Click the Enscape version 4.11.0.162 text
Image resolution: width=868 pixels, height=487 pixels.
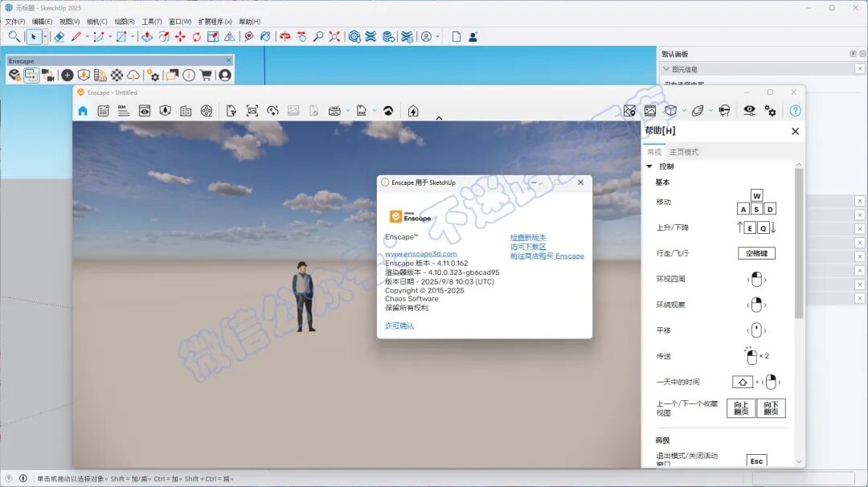[426, 264]
